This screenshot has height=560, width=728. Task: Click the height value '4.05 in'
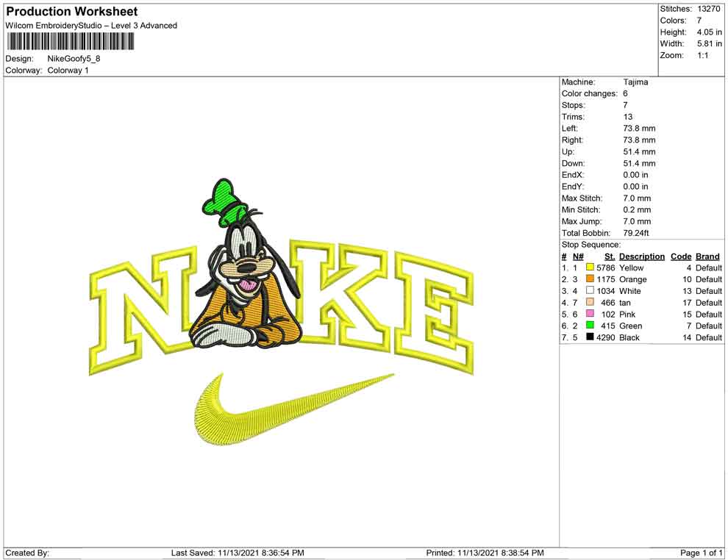(x=709, y=32)
